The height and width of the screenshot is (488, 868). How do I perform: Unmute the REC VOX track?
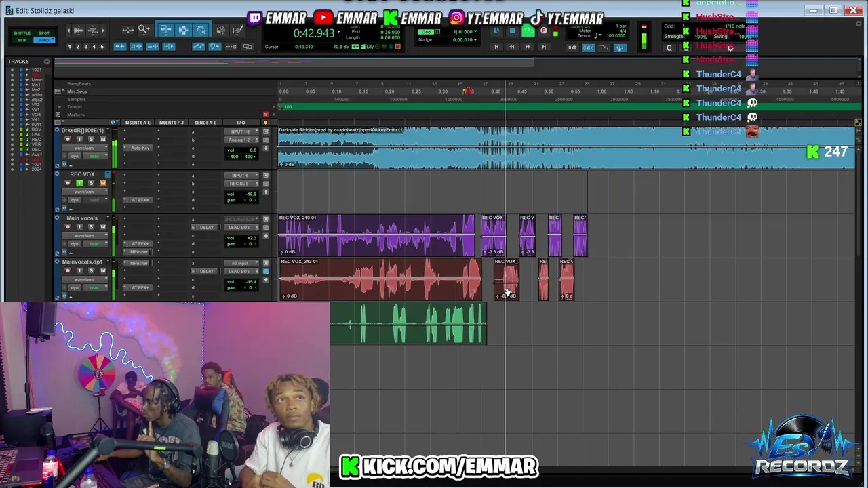click(x=103, y=183)
